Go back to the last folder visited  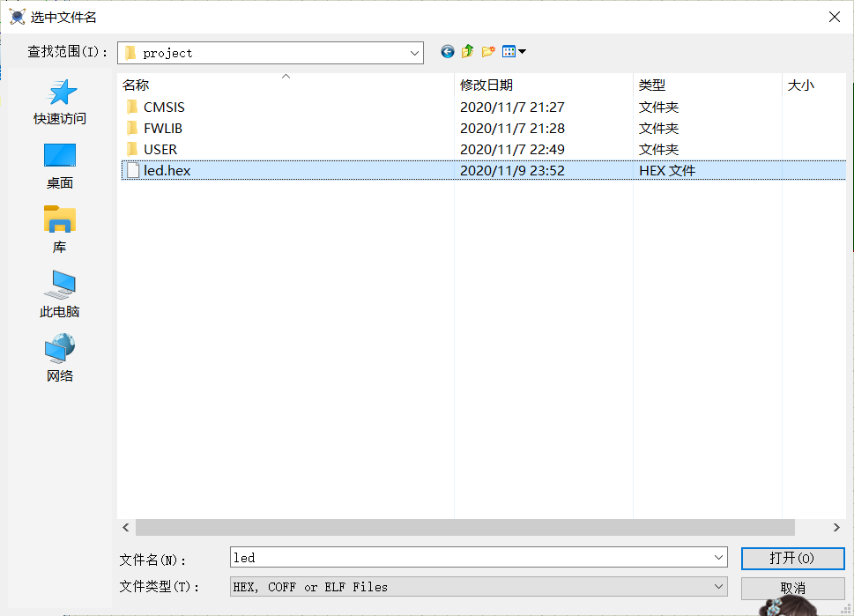click(447, 52)
